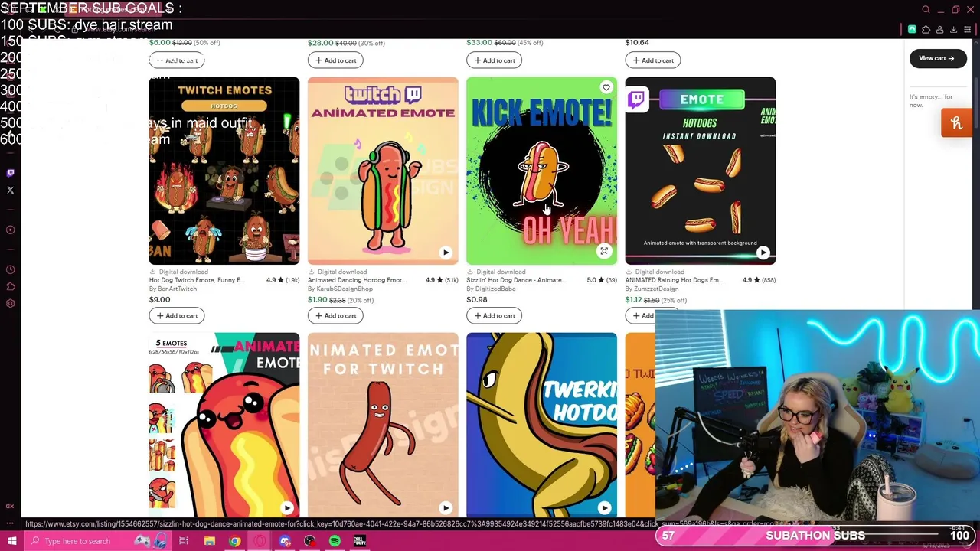Play video on walking sausage emote listing
Image resolution: width=980 pixels, height=551 pixels.
pyautogui.click(x=446, y=508)
